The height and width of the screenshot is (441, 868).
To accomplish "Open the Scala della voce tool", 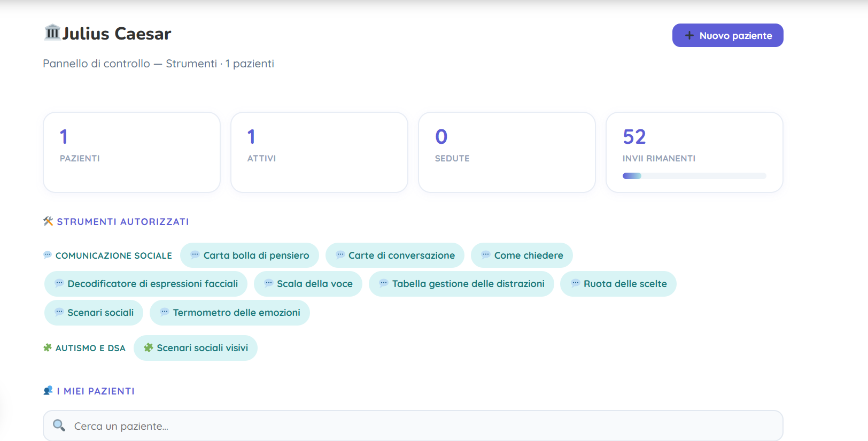I will 308,284.
